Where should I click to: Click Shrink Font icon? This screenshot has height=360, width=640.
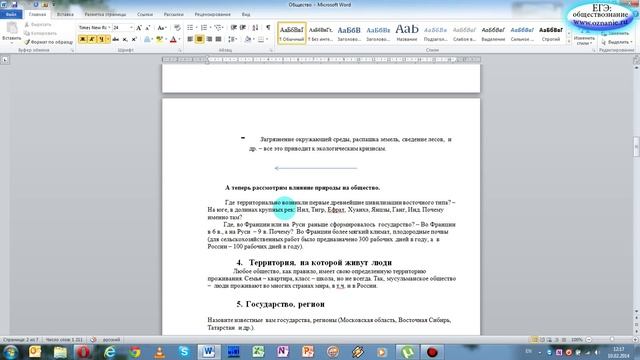pyautogui.click(x=148, y=27)
